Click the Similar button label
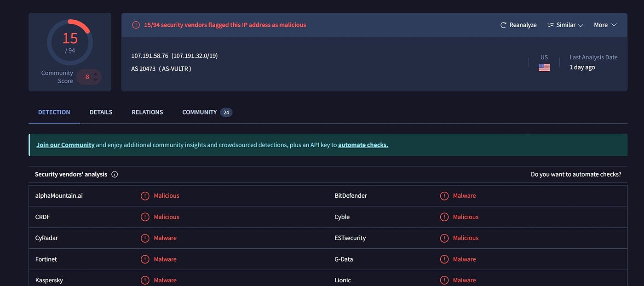The image size is (644, 286). pyautogui.click(x=566, y=25)
